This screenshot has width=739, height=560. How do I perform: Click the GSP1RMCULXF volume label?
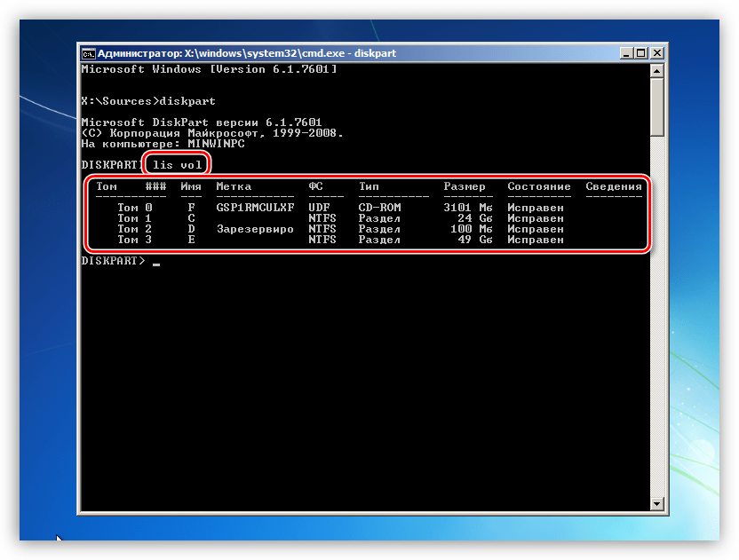coord(255,208)
